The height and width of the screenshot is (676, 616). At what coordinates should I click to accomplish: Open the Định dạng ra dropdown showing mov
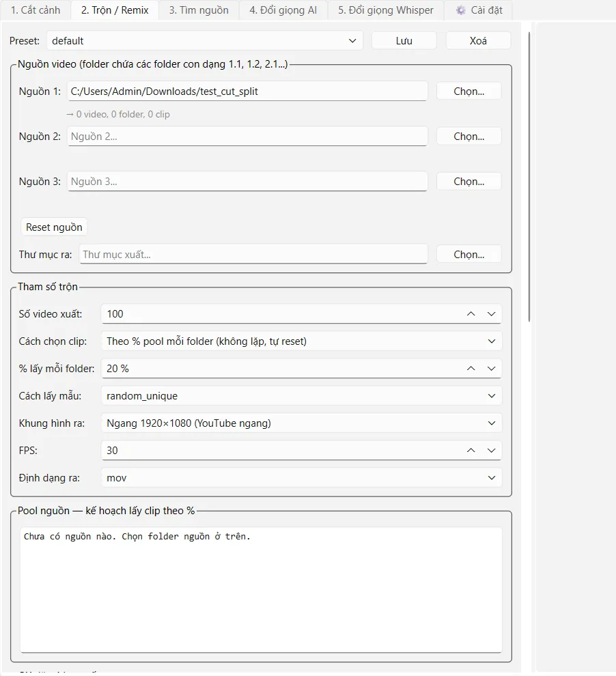[301, 478]
